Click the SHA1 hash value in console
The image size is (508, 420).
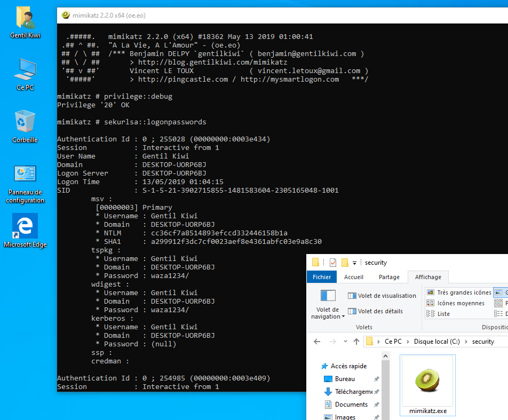point(236,241)
